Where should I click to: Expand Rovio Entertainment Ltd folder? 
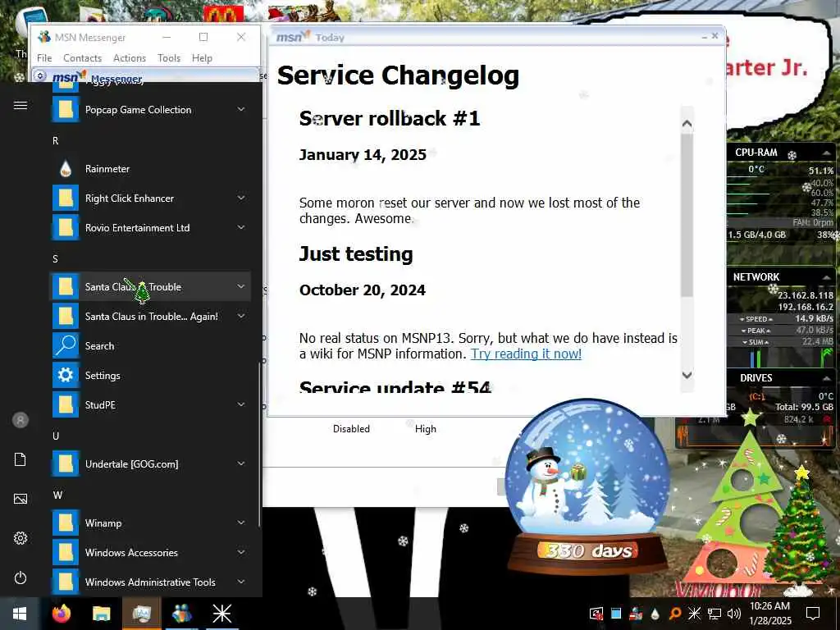[241, 228]
